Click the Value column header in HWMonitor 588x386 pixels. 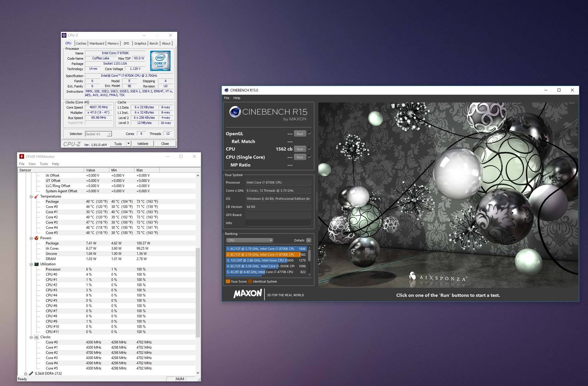point(97,170)
